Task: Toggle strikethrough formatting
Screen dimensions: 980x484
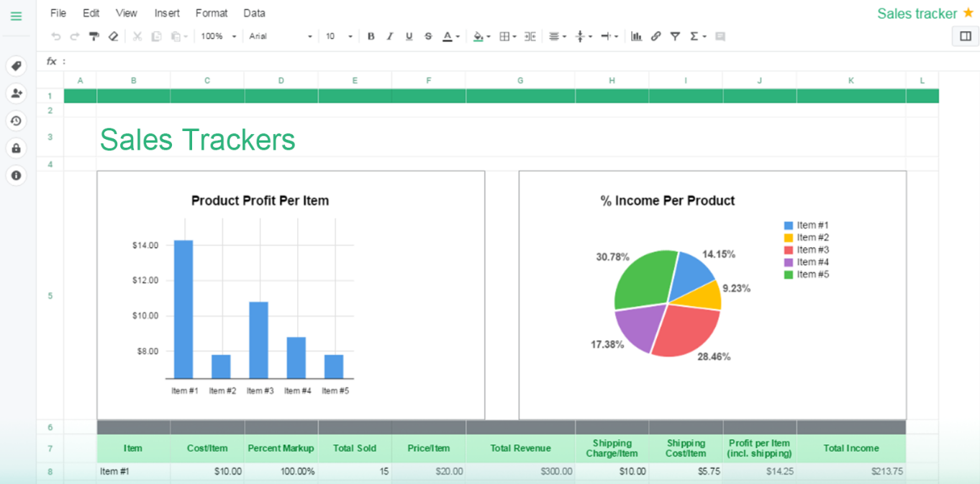Action: pos(428,36)
